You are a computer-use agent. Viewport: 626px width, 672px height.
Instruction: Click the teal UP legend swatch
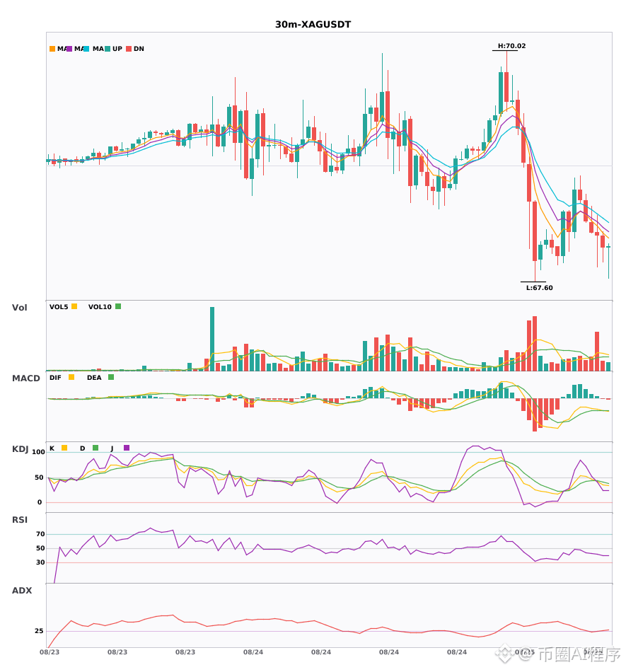(108, 49)
